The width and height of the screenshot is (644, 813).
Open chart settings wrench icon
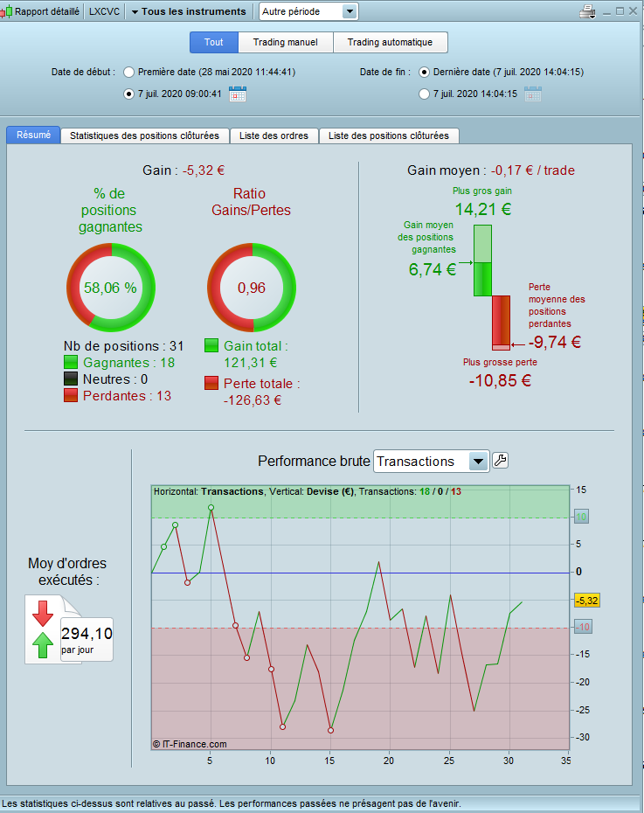[x=500, y=461]
